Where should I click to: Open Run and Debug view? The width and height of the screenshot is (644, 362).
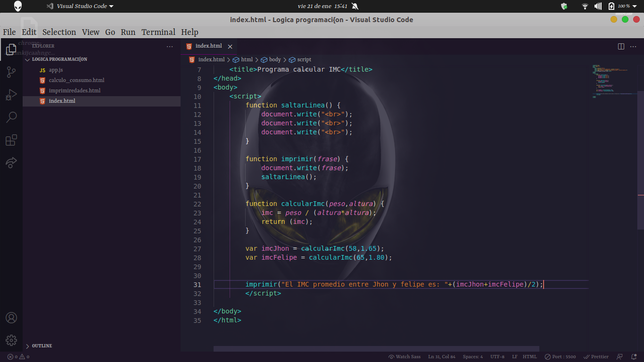[11, 95]
